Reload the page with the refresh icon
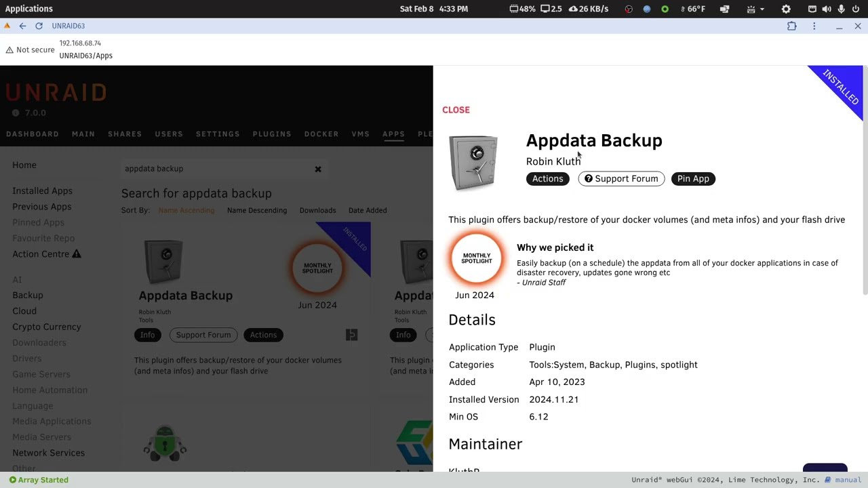Viewport: 868px width, 488px height. [39, 26]
